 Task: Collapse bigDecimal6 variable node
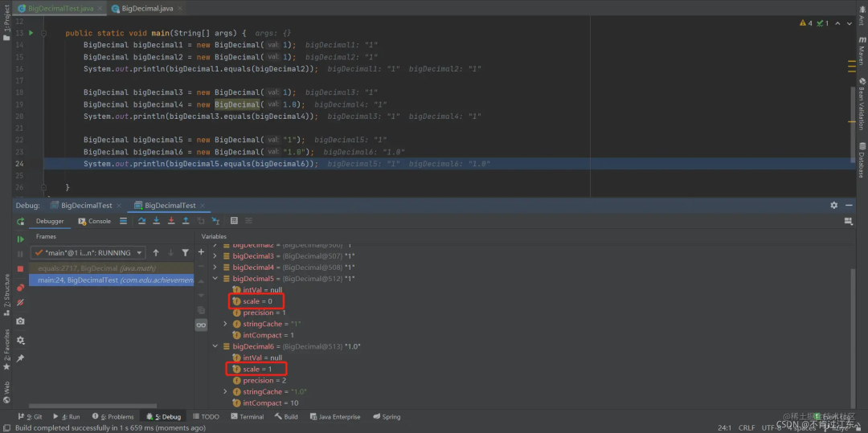pos(215,346)
